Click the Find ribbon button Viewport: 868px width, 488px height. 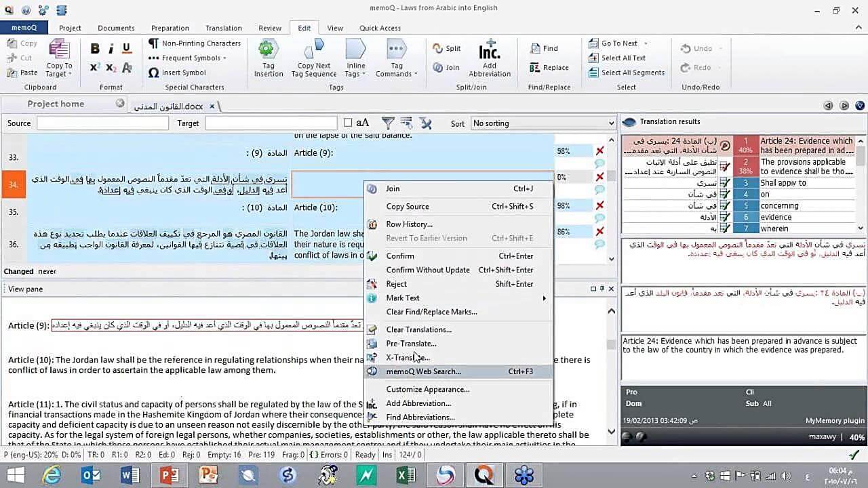(544, 48)
